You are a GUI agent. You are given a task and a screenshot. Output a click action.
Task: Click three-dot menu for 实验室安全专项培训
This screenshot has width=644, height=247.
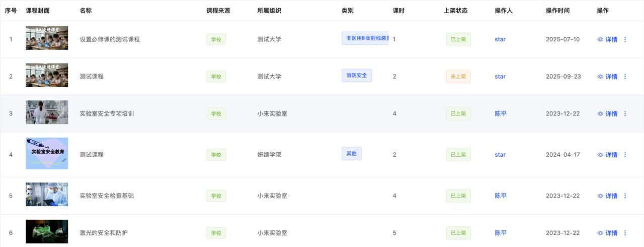(625, 114)
